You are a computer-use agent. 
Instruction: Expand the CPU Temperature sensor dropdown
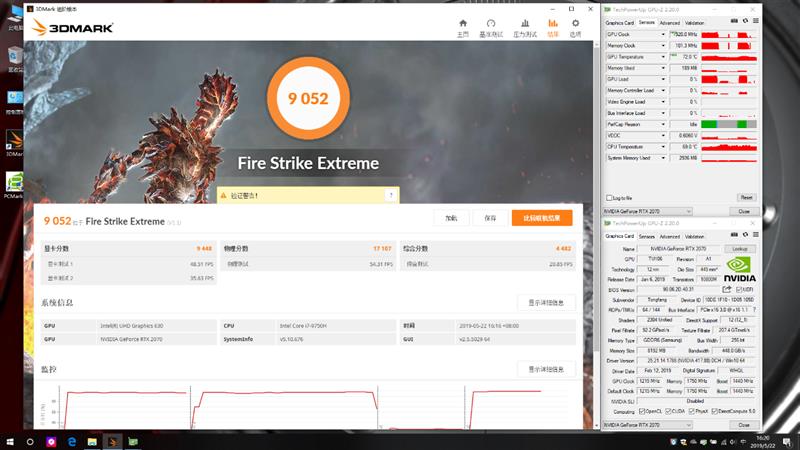click(663, 146)
